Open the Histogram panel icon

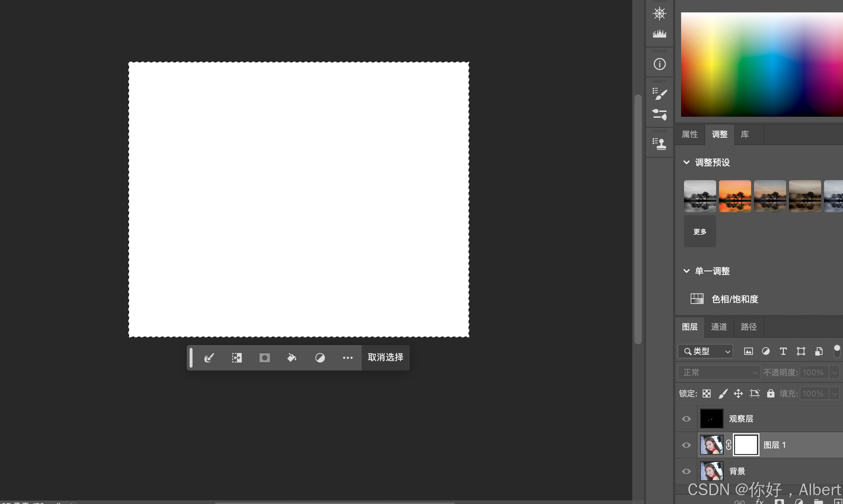click(x=659, y=34)
